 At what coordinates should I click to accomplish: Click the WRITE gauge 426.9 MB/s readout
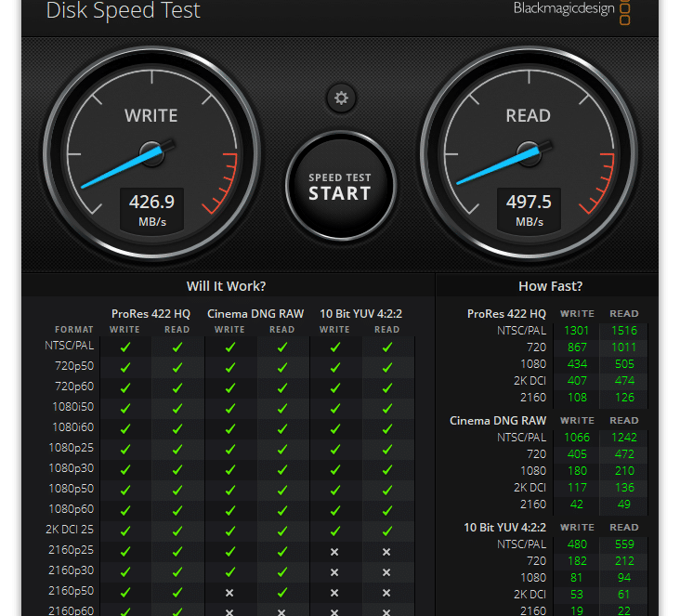pyautogui.click(x=151, y=210)
